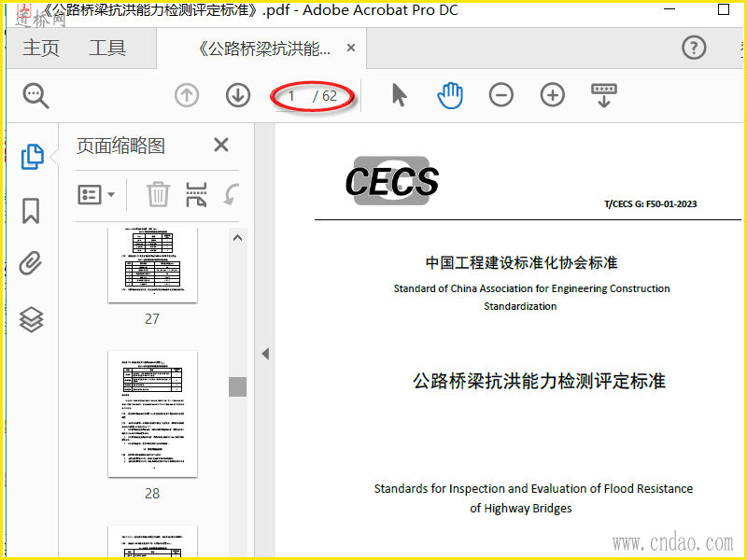Screen dimensions: 747x560
Task: Open the help question mark icon
Action: click(x=694, y=48)
